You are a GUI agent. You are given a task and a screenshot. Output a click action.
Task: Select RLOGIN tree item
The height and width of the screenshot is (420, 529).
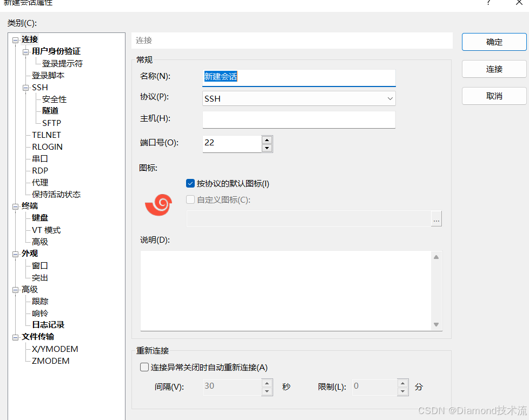47,146
